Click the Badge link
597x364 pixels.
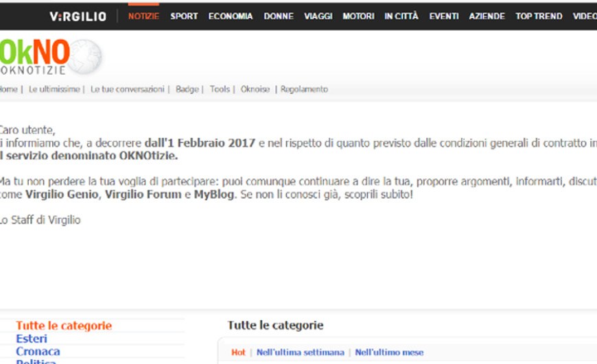coord(187,89)
